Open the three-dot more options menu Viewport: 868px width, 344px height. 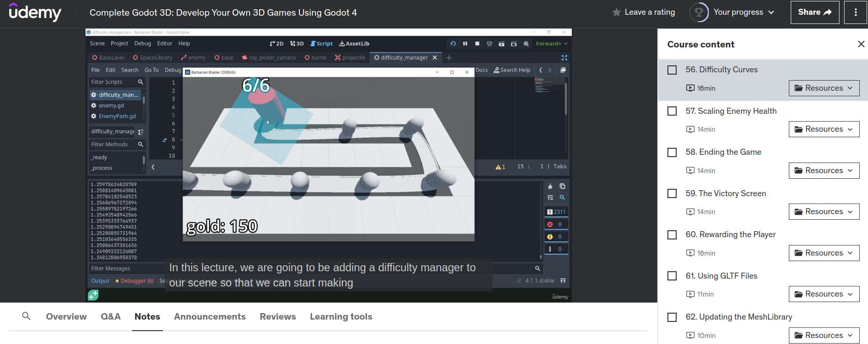coord(855,12)
